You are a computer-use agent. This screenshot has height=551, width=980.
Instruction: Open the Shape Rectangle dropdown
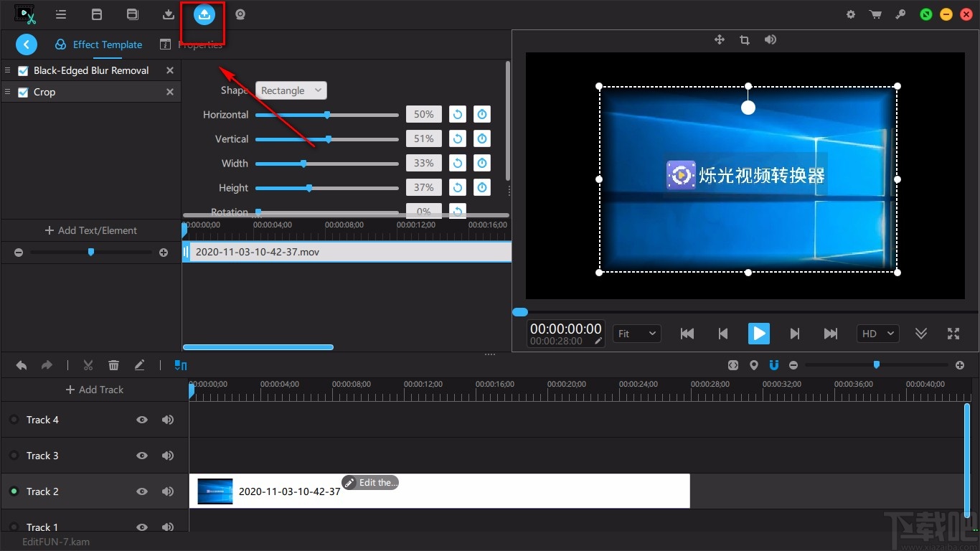click(x=291, y=90)
